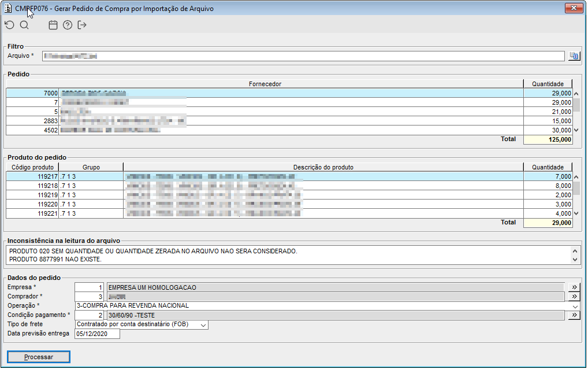The height and width of the screenshot is (369, 588).
Task: Open Condição pagamento lookup arrow button
Action: tap(574, 315)
